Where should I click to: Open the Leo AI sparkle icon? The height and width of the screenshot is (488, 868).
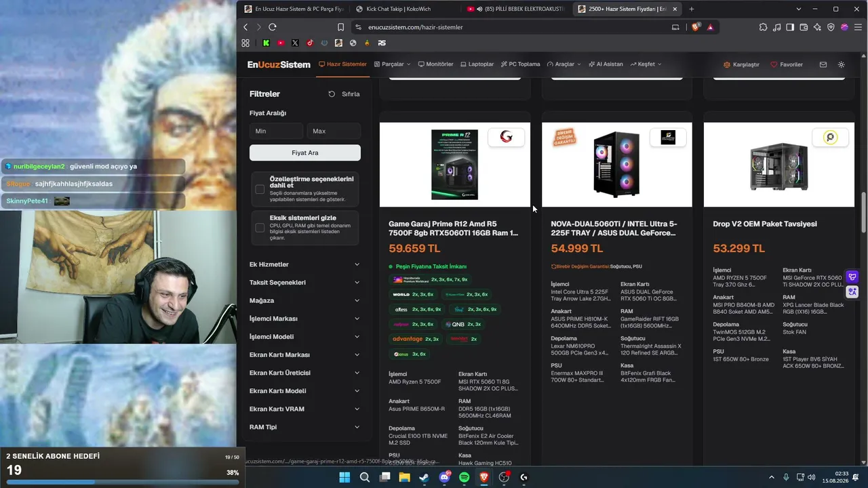[817, 27]
